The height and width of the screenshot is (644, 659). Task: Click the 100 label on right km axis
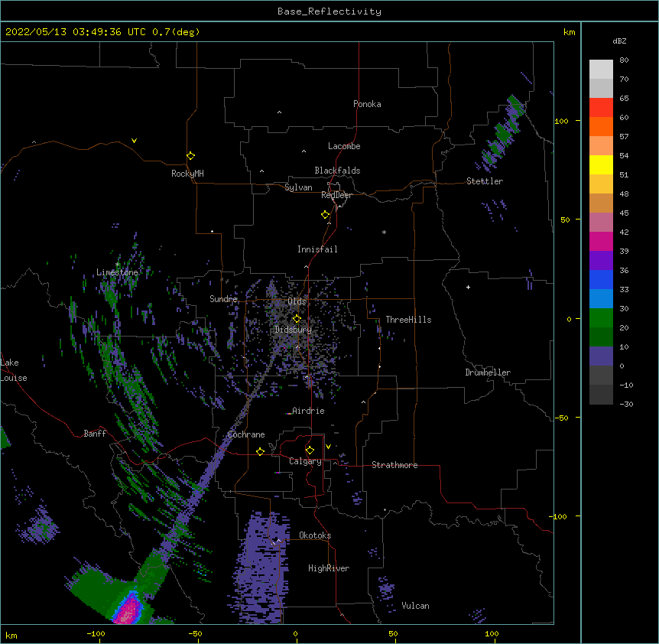click(561, 121)
